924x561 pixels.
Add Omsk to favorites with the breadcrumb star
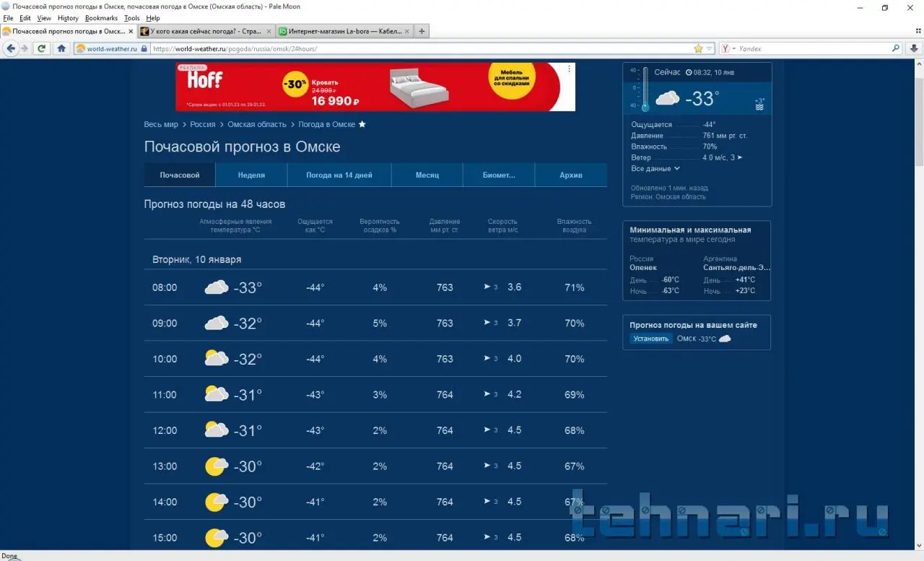[362, 124]
